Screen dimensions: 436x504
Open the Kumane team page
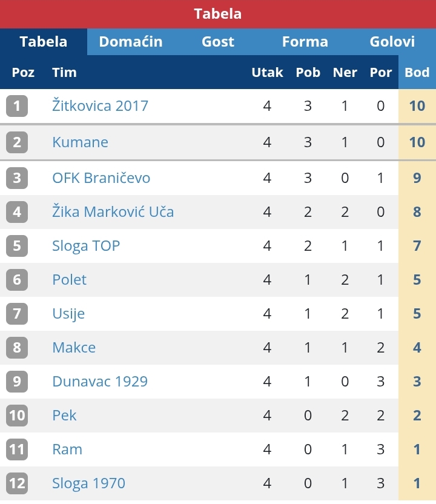80,142
